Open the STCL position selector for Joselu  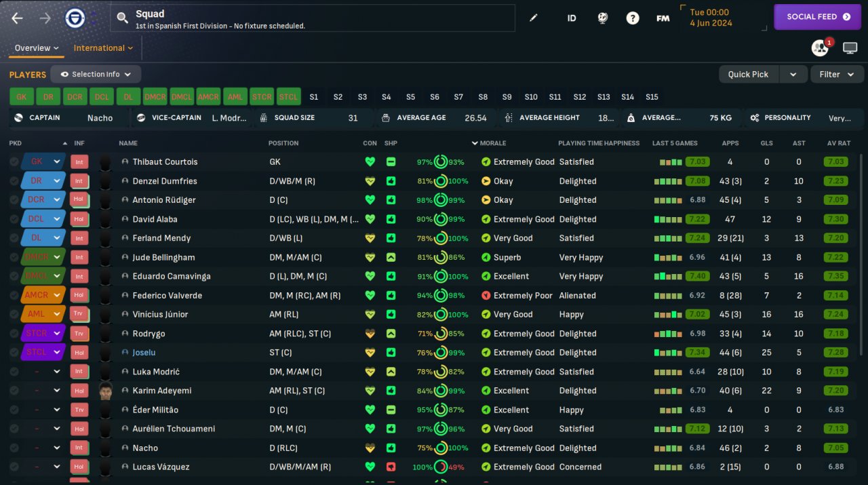click(44, 353)
